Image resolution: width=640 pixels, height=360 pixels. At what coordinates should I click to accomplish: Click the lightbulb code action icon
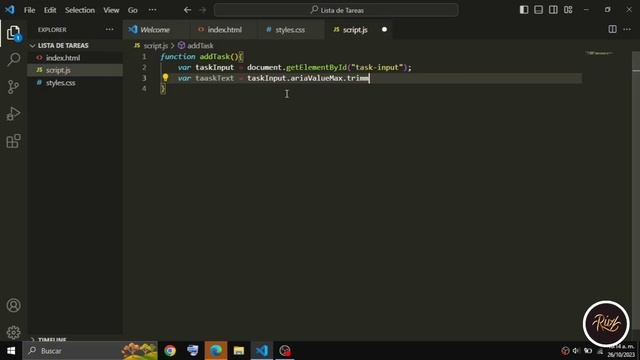click(165, 78)
